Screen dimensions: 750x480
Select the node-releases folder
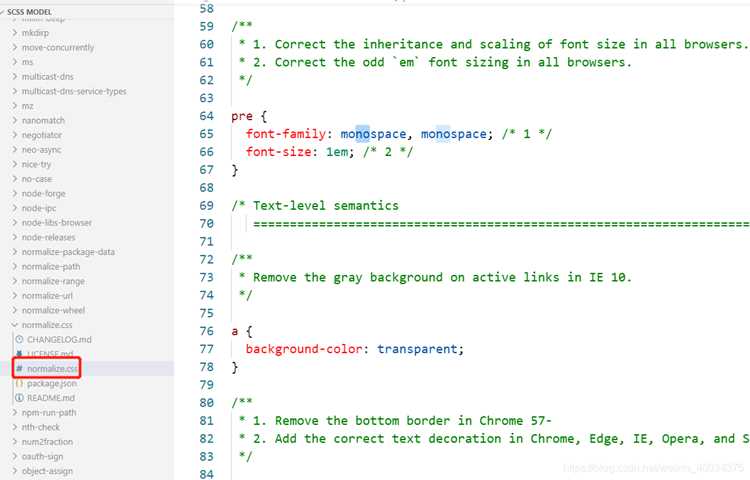[x=48, y=237]
